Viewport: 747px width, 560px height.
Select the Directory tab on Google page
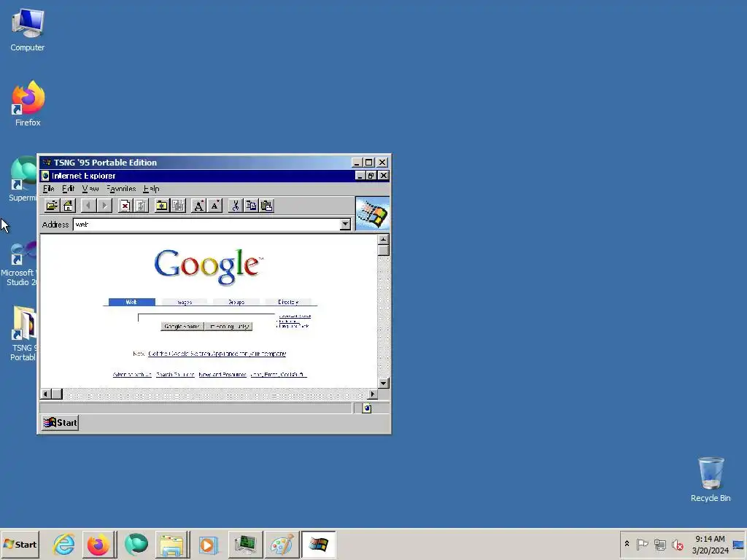(288, 302)
